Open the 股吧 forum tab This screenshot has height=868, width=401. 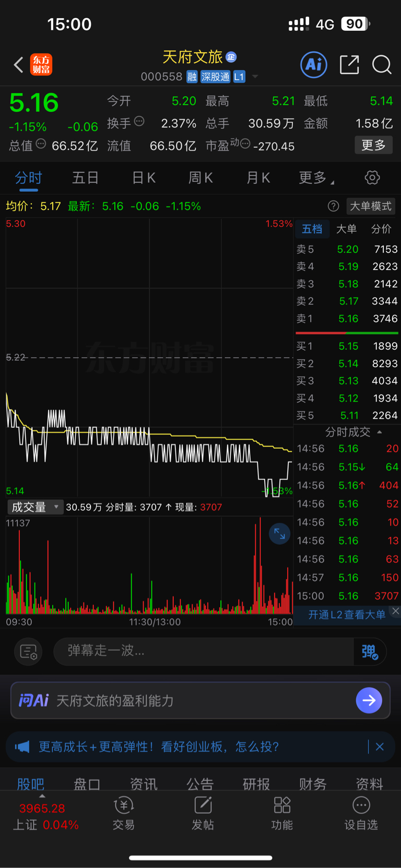[x=31, y=783]
